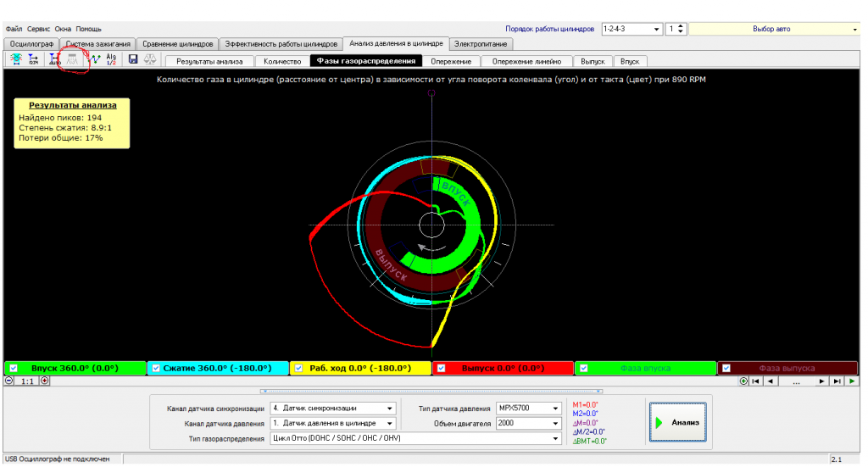Screen dimensions: 868x467
Task: Decrease the cylinder number spinner value
Action: 681,32
